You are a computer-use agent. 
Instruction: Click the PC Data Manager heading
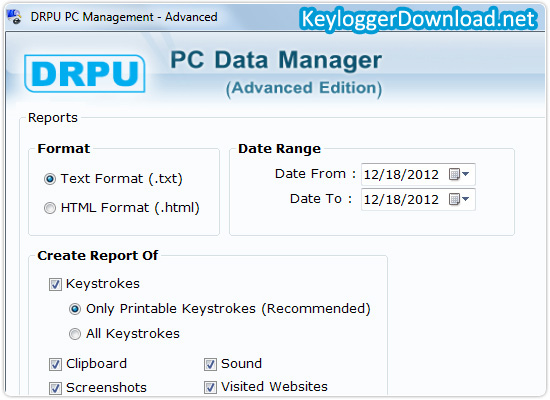[x=276, y=60]
